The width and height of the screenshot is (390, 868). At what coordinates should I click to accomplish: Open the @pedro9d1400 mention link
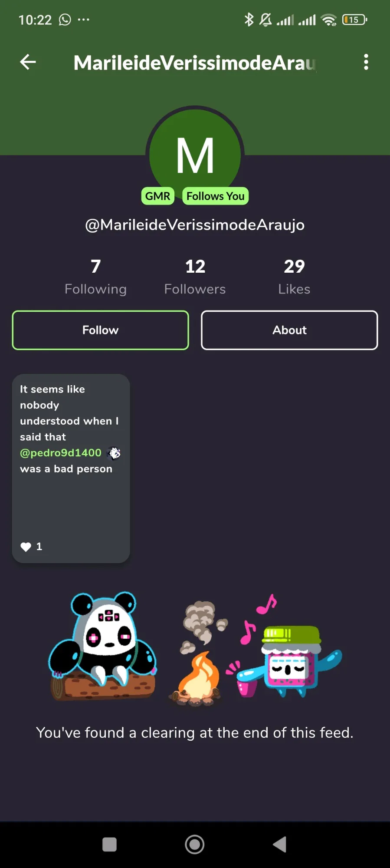tap(61, 453)
